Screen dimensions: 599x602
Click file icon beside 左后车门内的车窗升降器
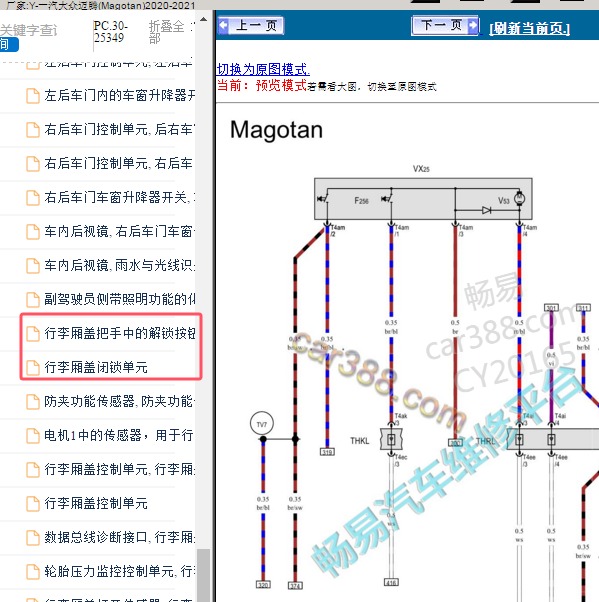[33, 96]
